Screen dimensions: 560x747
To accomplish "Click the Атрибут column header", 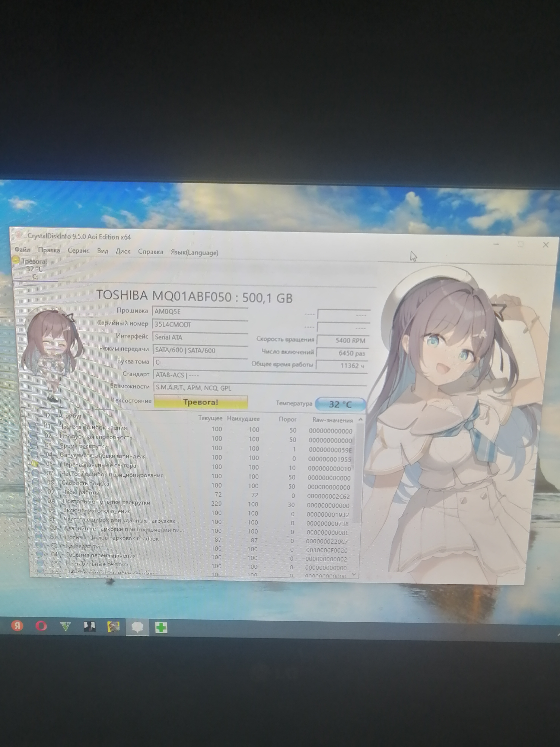I will point(70,415).
